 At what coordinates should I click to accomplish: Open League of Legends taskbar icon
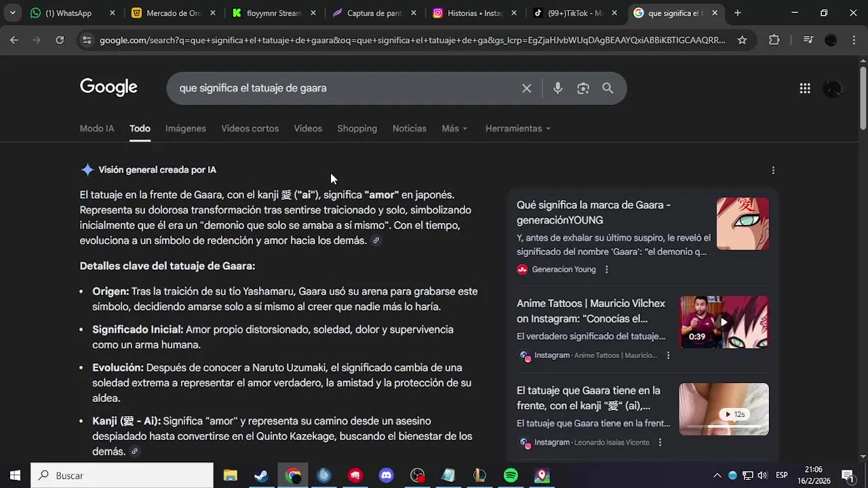click(479, 476)
